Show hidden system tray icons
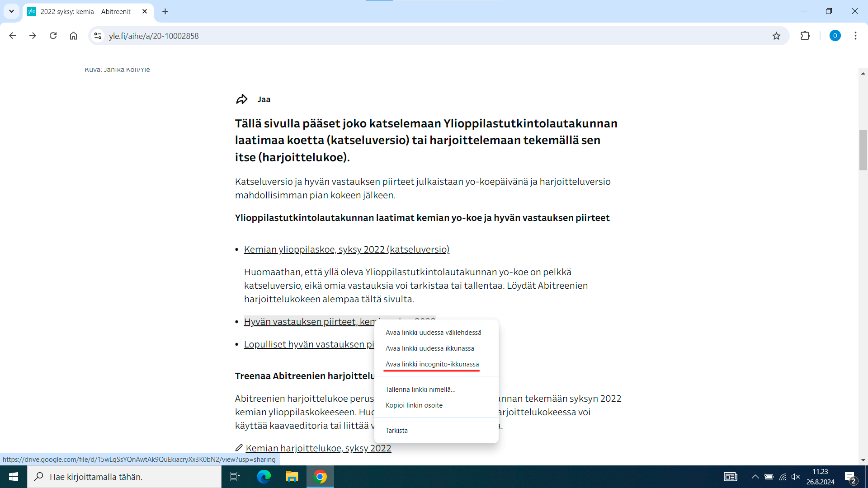This screenshot has width=868, height=488. [755, 477]
